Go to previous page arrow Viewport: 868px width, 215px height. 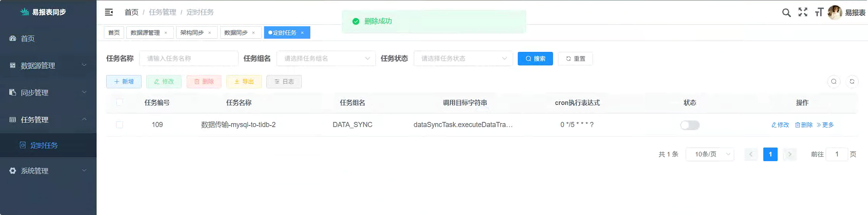pos(751,154)
